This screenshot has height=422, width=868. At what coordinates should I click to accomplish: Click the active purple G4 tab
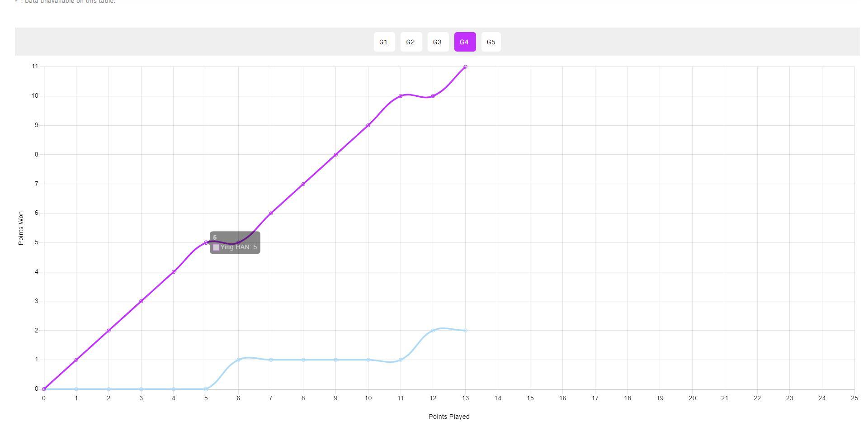pyautogui.click(x=464, y=42)
